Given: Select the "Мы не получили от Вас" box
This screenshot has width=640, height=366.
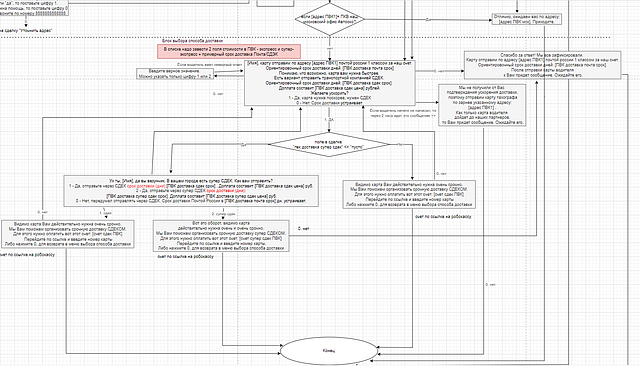Looking at the screenshot, I should pyautogui.click(x=482, y=105).
